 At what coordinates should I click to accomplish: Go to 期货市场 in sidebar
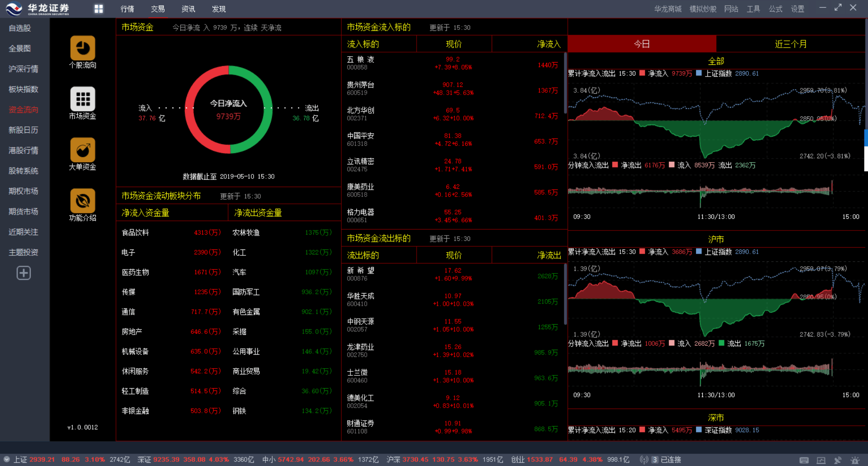[24, 211]
